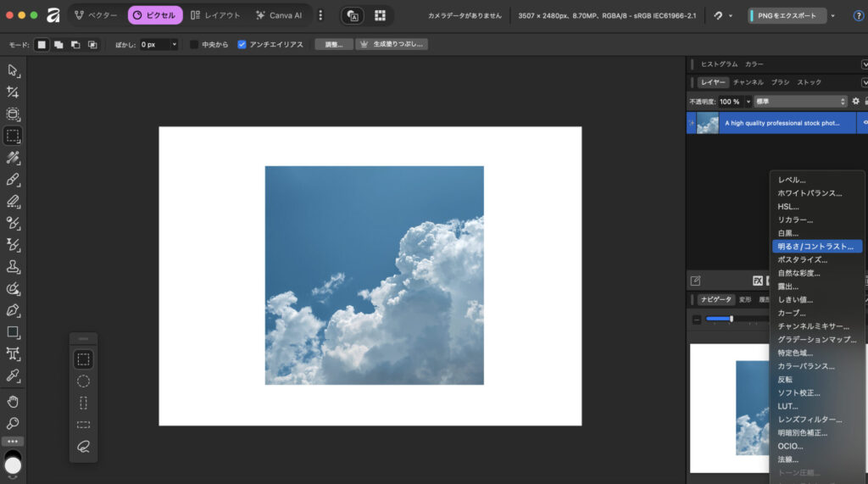Uncheck the アンチエイリアス checkbox
Image resolution: width=868 pixels, height=484 pixels.
click(x=242, y=44)
